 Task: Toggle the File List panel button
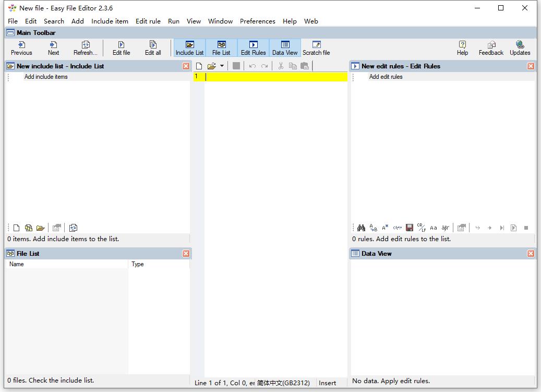coord(222,49)
